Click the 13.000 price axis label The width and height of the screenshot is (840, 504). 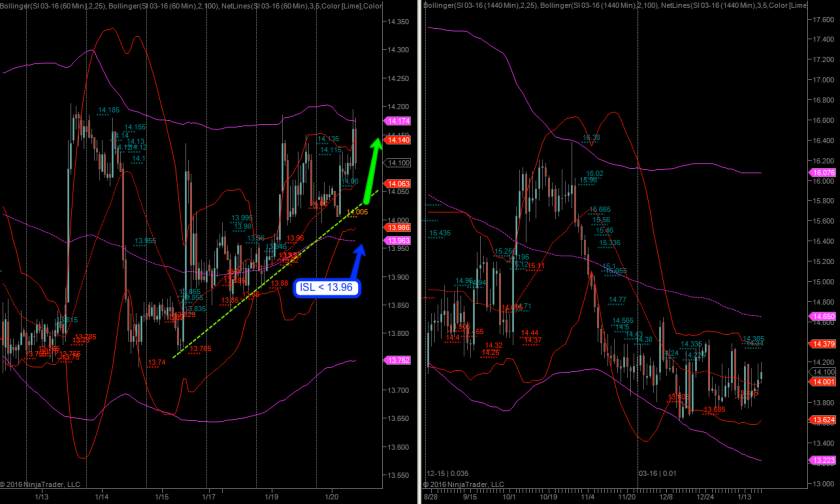point(823,484)
